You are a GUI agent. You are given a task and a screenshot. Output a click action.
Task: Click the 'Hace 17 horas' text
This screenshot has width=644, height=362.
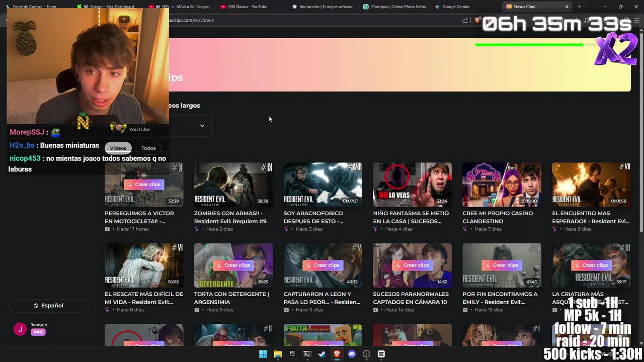(132, 229)
